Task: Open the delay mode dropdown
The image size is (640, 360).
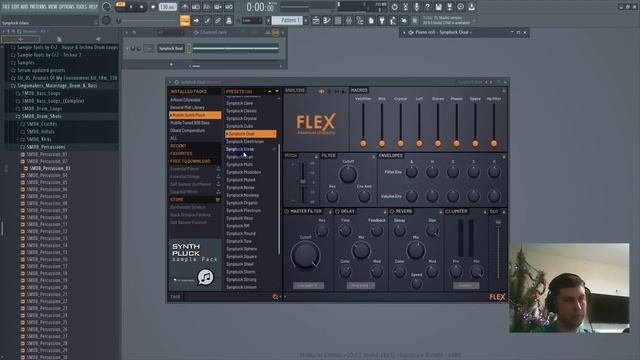Action: coord(361,286)
